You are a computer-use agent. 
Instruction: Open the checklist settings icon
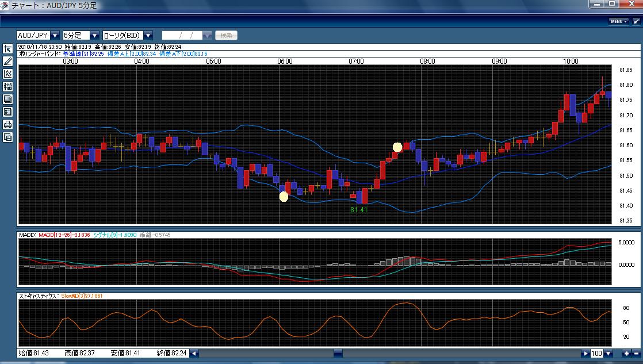click(8, 112)
